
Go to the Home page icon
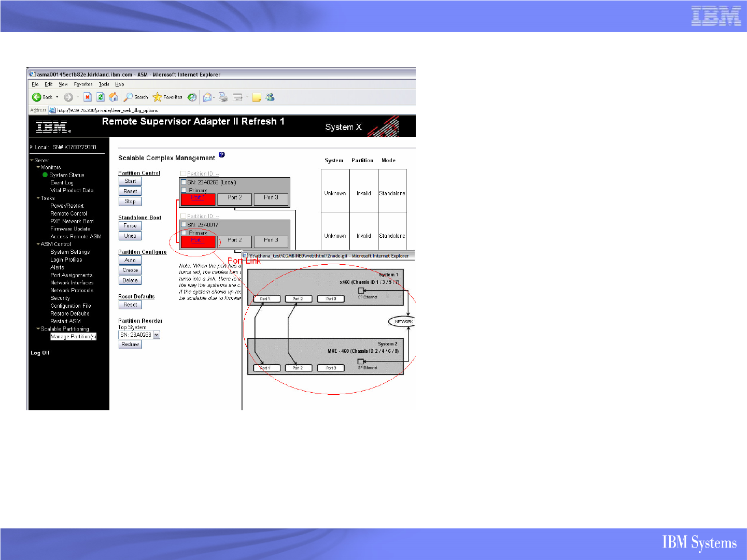click(114, 97)
